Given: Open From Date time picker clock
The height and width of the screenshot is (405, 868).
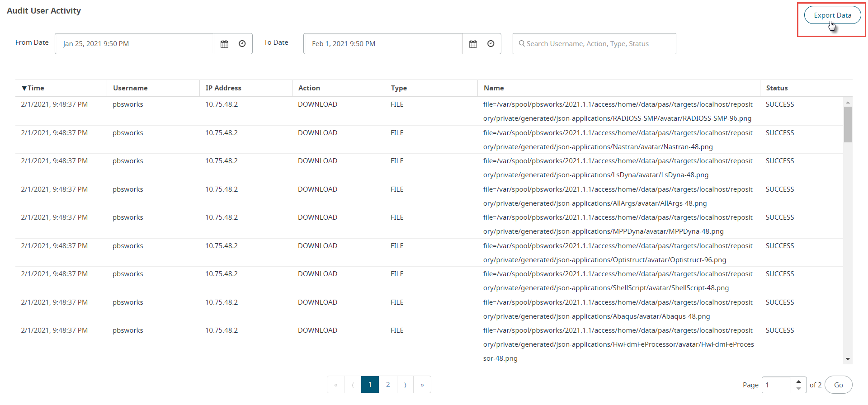Looking at the screenshot, I should tap(242, 44).
